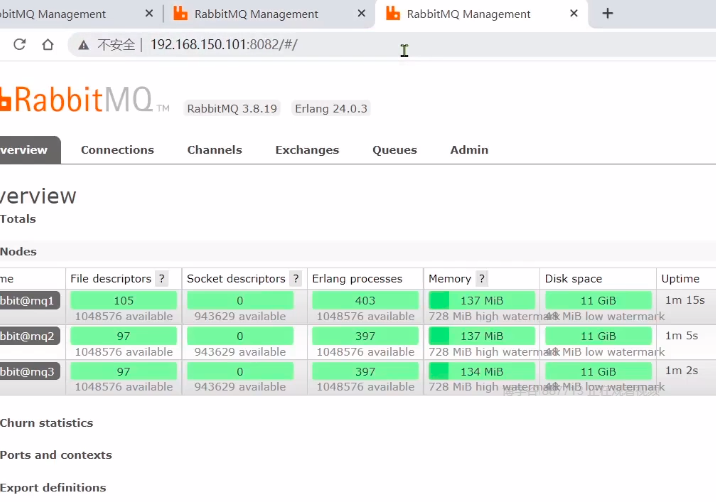Expand the Ports and contexts section
716x502 pixels.
56,455
